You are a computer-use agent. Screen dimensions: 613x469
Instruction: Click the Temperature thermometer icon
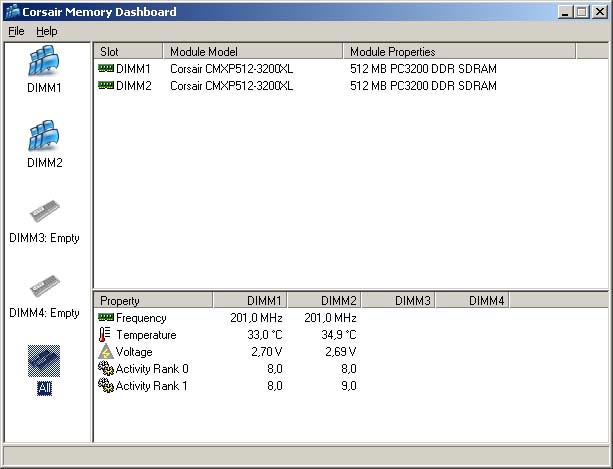click(105, 335)
